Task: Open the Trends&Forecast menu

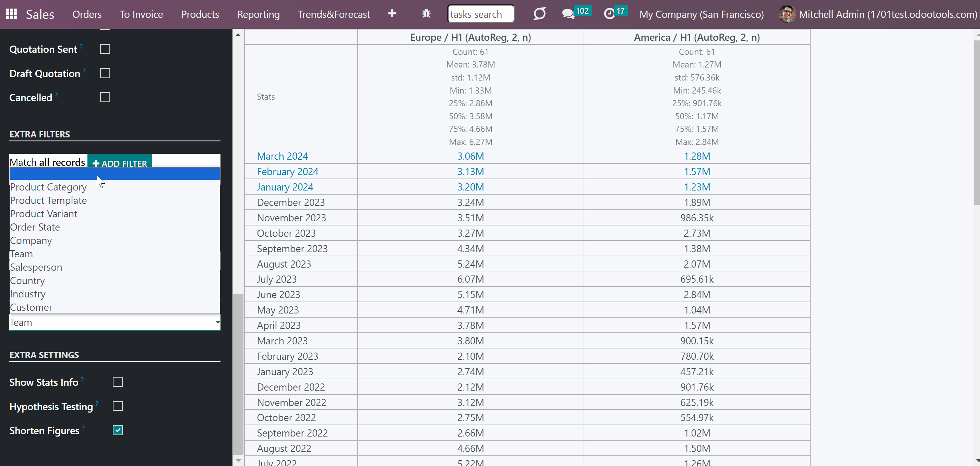Action: pyautogui.click(x=334, y=14)
